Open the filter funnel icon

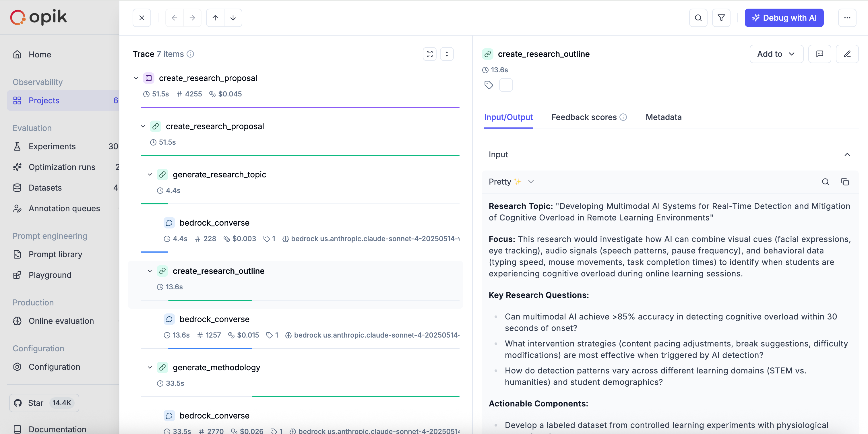click(721, 18)
